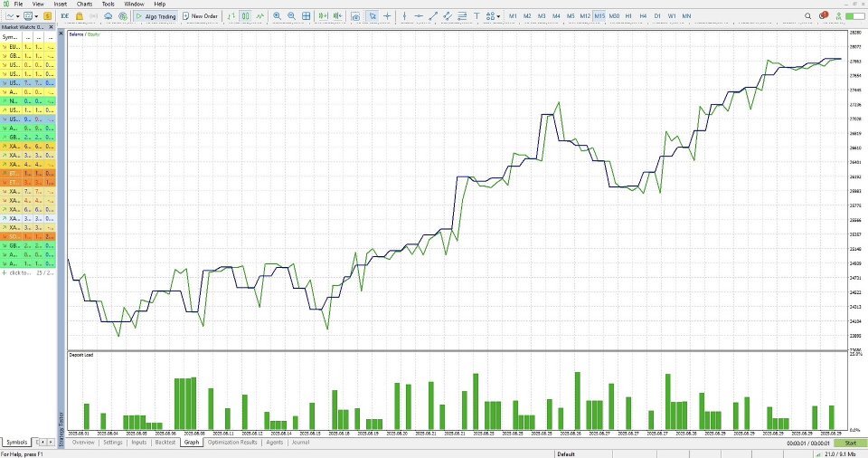Close the Market Watch panel
The height and width of the screenshot is (458, 868).
click(52, 26)
